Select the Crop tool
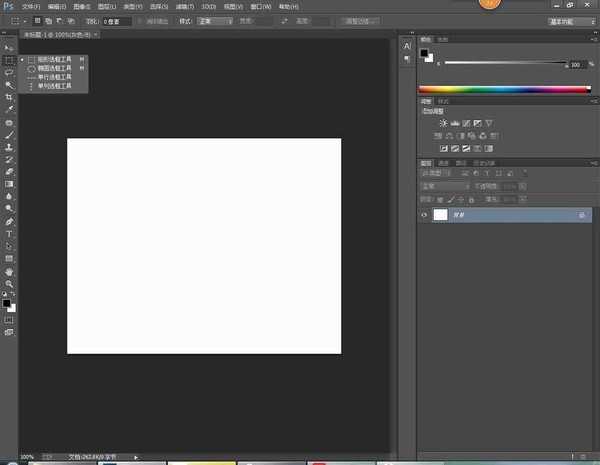 click(x=9, y=97)
